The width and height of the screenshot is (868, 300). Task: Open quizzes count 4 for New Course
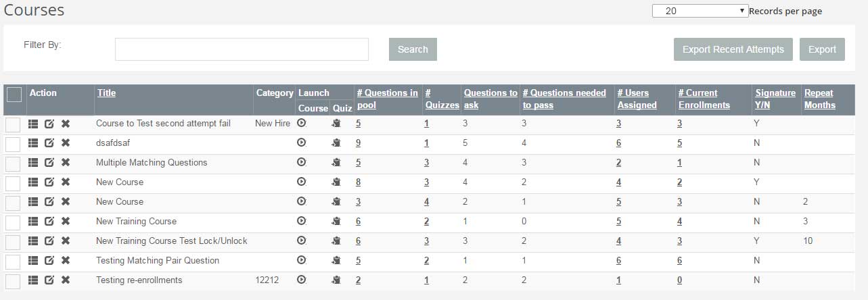427,202
